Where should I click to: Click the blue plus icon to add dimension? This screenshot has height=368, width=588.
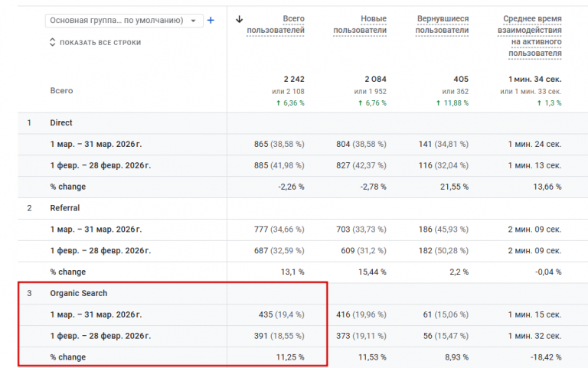tap(211, 21)
